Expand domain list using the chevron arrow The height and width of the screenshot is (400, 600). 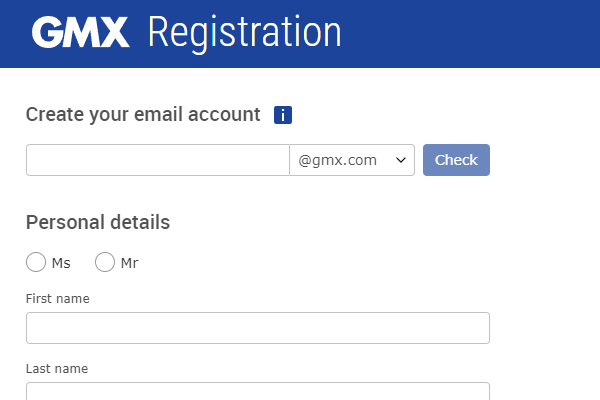pos(401,160)
